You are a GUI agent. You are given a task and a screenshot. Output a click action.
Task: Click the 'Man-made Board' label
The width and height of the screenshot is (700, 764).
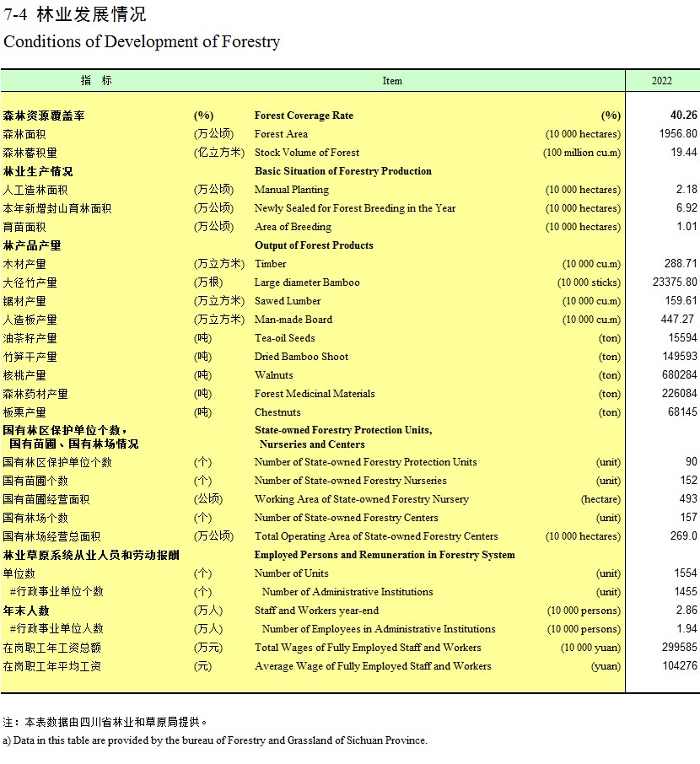(293, 319)
